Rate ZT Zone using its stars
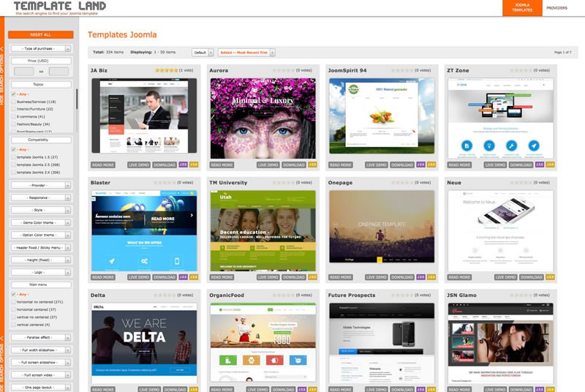This screenshot has height=392, width=585. (521, 70)
